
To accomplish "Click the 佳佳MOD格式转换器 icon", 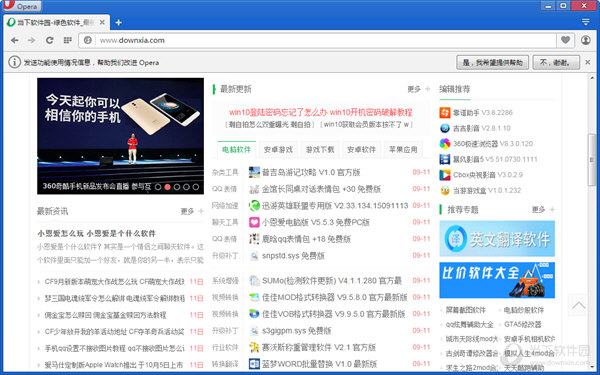I will [x=254, y=297].
